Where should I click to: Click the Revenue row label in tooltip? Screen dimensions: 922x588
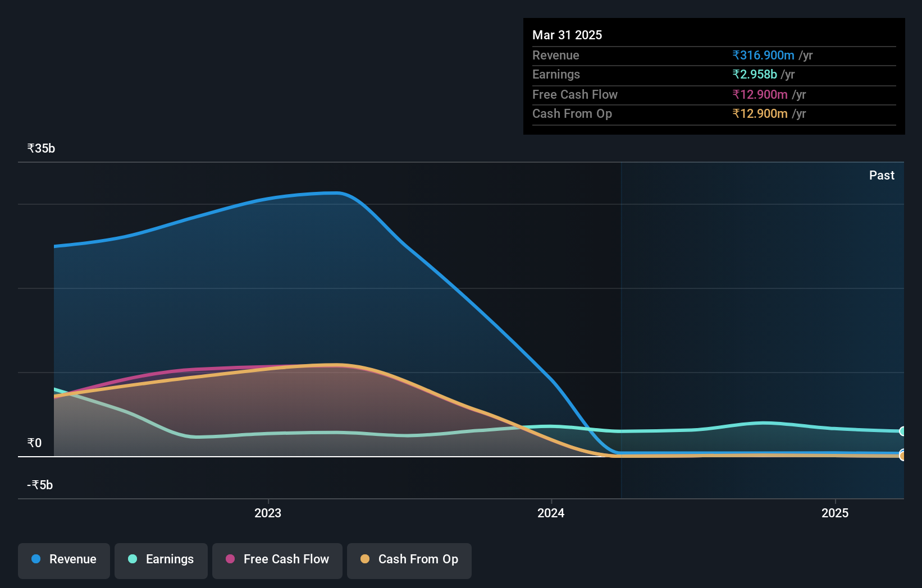[x=556, y=55]
